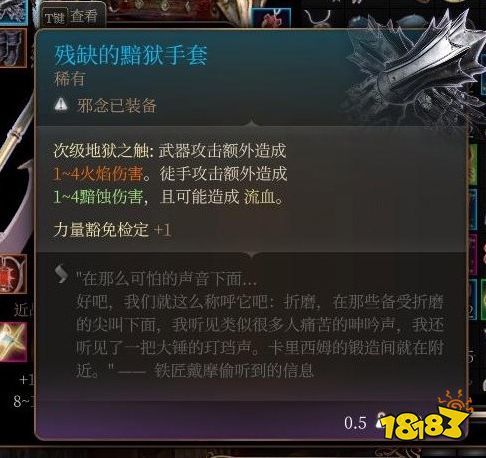Screen dimensions: 486x458
Task: Click the 稀有 rarity label
Action: (70, 79)
